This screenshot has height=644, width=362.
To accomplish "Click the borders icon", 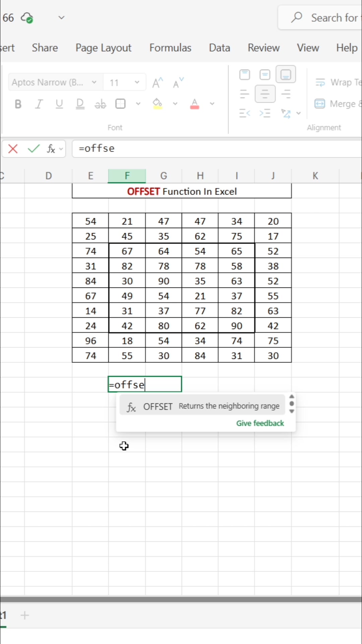I will [120, 104].
